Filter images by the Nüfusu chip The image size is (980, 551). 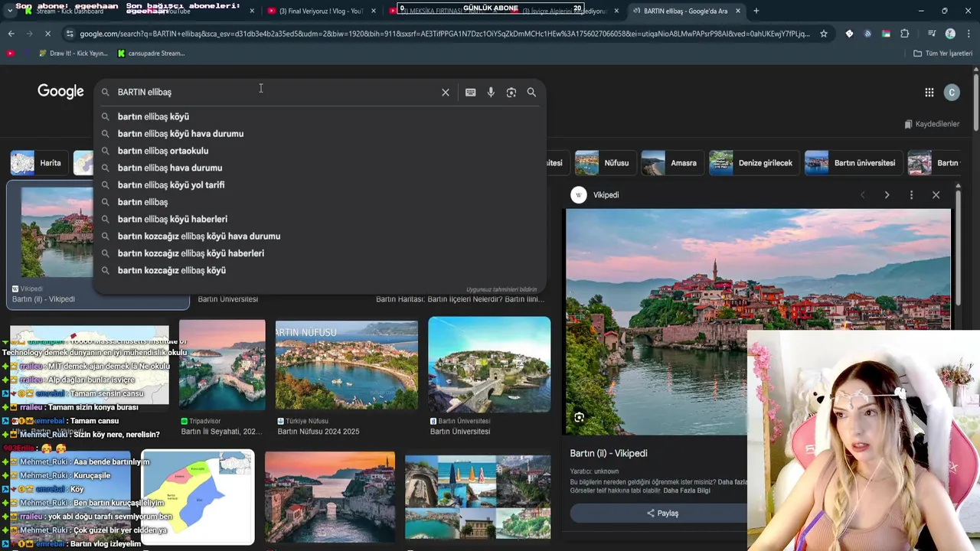[605, 163]
